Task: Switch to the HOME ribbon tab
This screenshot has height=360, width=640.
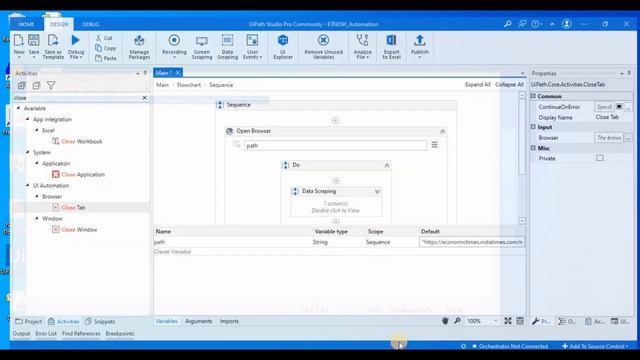Action: click(x=26, y=24)
